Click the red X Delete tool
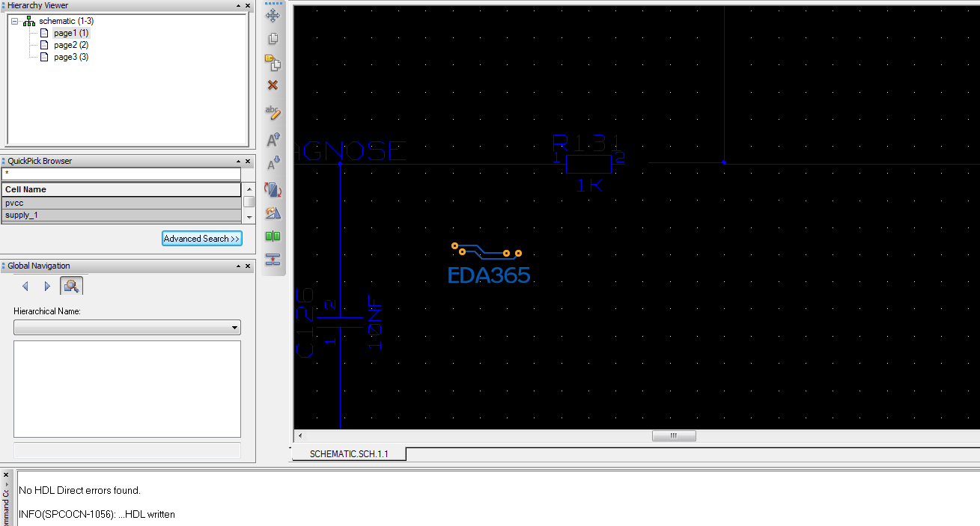This screenshot has width=980, height=526. click(x=273, y=85)
